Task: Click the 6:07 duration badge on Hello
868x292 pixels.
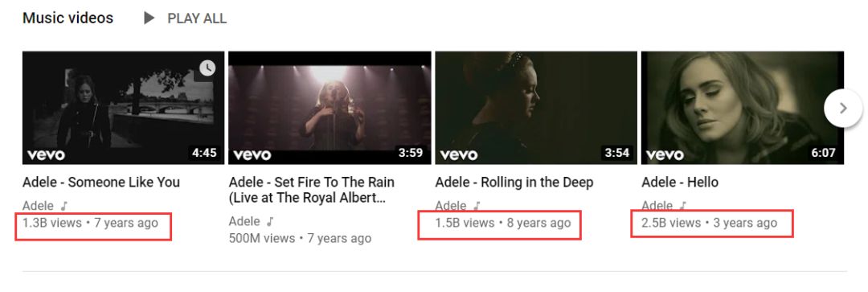Action: pyautogui.click(x=823, y=153)
